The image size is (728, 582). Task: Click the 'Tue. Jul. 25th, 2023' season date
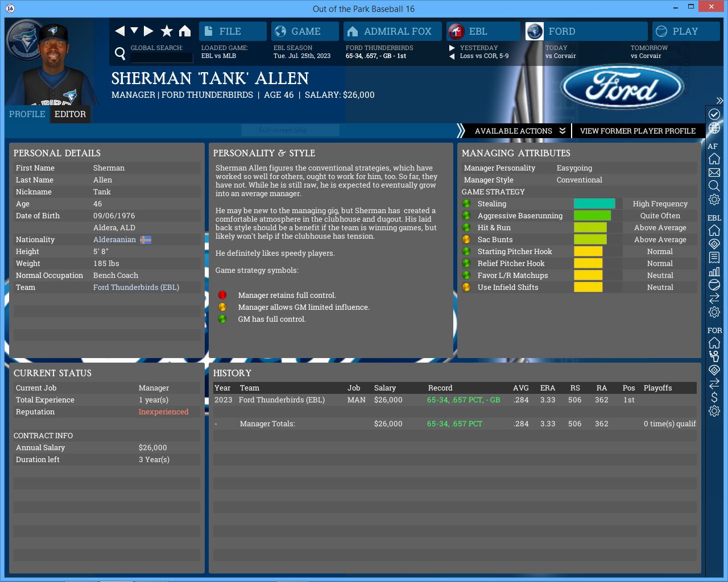pyautogui.click(x=302, y=56)
